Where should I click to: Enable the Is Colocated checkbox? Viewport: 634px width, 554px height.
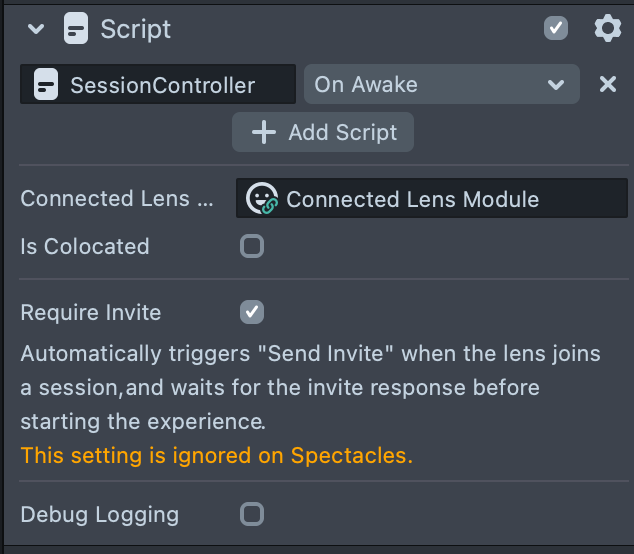[x=252, y=246]
